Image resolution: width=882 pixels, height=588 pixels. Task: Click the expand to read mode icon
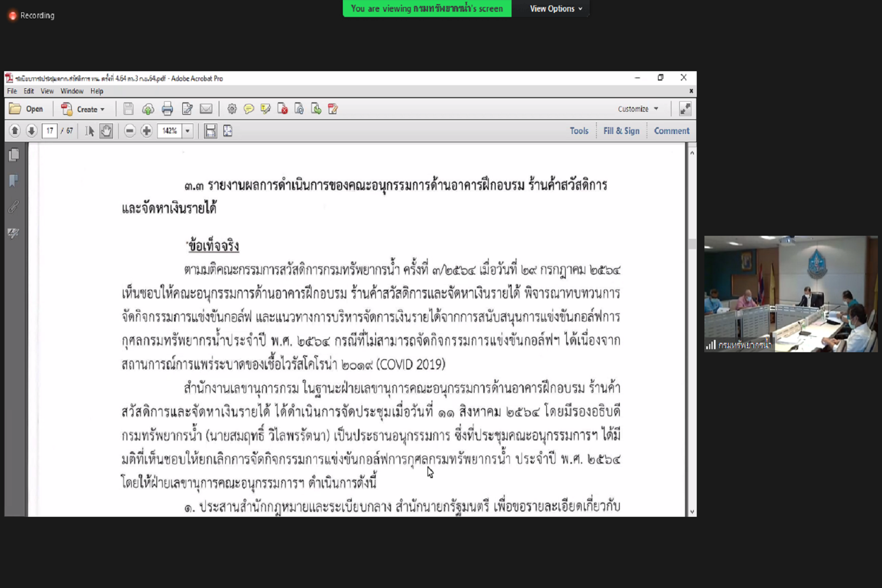(685, 109)
